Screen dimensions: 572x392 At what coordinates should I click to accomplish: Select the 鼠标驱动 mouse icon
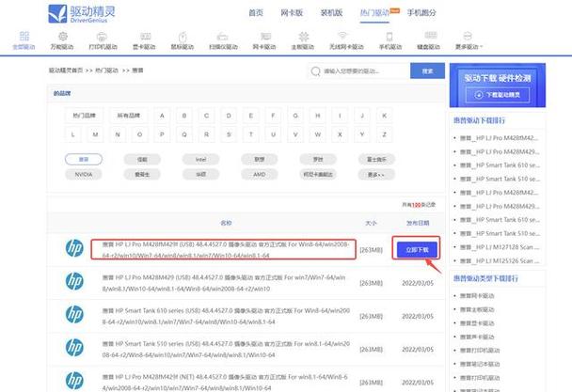(x=183, y=37)
